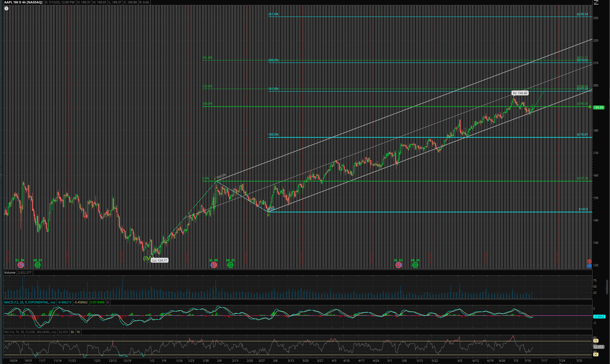Click the D: 7/12/23, 12:00 PM date readout
This screenshot has width=610, height=364.
tap(60, 2)
